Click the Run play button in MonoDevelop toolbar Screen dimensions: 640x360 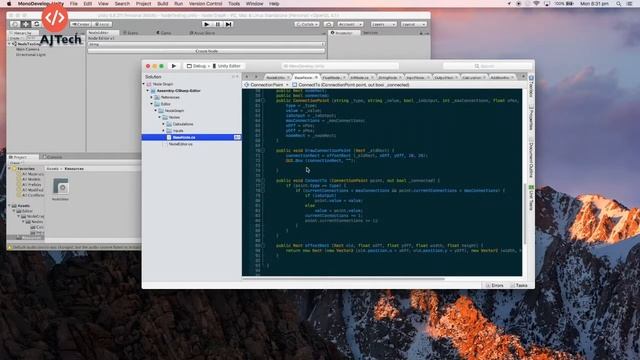point(174,66)
